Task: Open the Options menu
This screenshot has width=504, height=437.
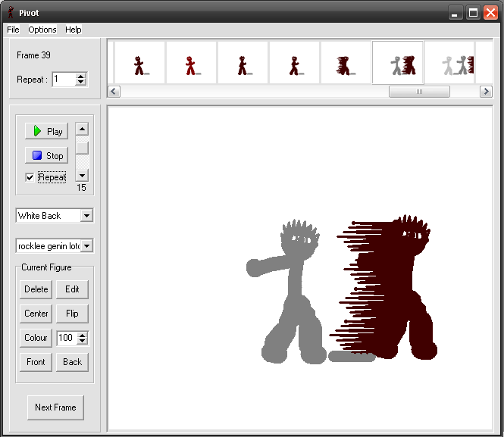Action: click(x=42, y=30)
